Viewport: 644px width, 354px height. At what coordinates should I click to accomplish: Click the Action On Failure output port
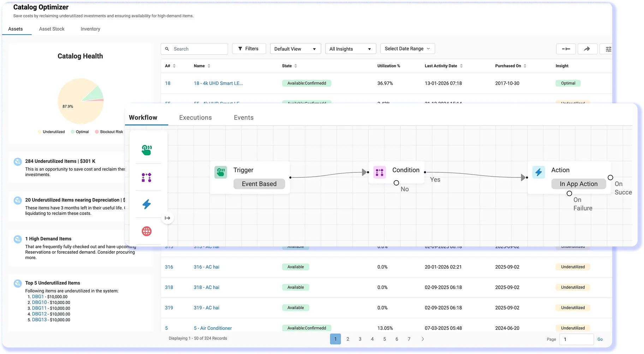[569, 194]
